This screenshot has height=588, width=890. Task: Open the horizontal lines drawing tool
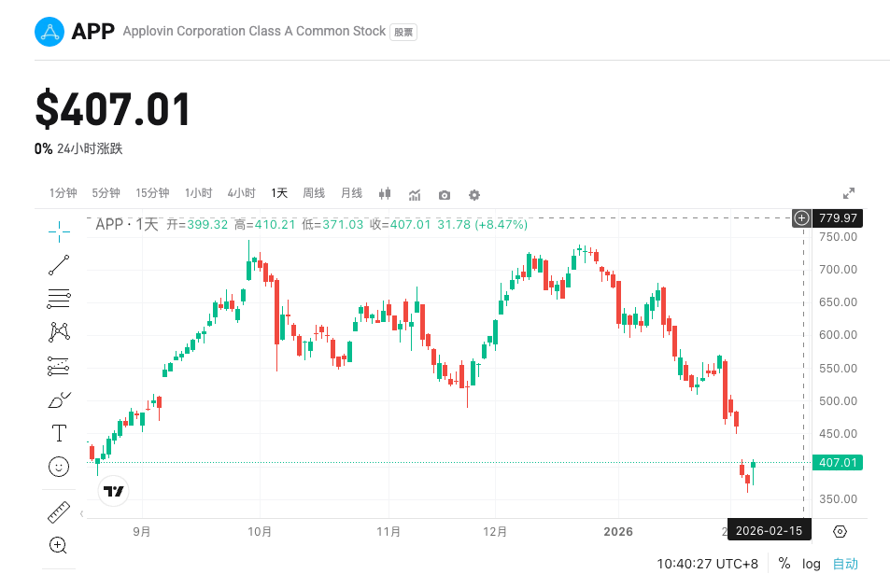click(59, 299)
